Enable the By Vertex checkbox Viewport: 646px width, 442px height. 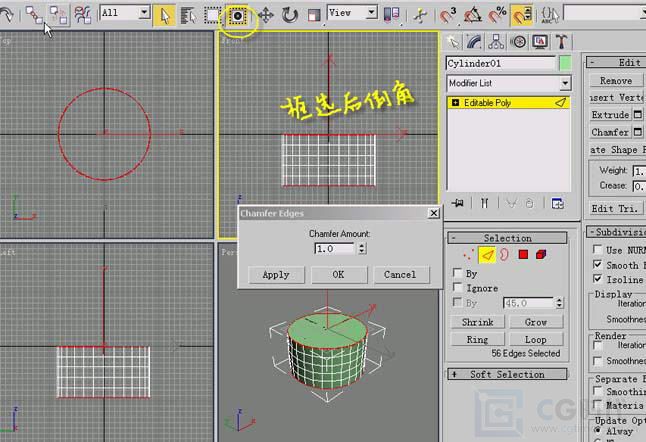click(457, 273)
